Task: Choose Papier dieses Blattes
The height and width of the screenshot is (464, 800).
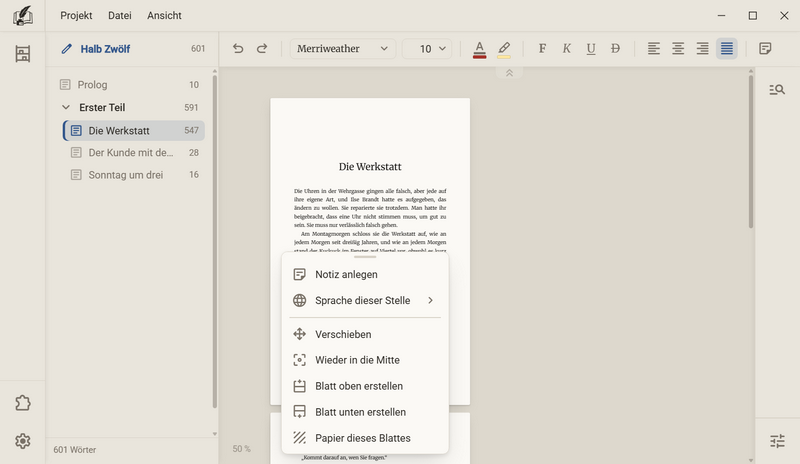Action: pyautogui.click(x=365, y=438)
